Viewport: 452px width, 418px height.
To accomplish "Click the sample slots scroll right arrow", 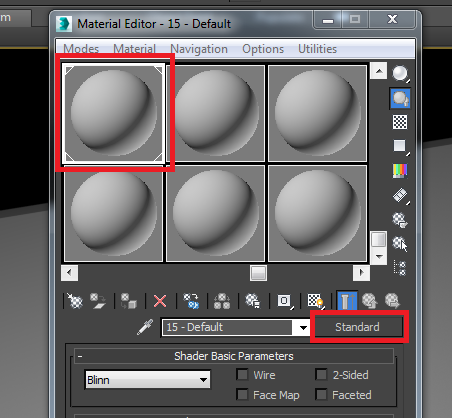I will [x=361, y=273].
